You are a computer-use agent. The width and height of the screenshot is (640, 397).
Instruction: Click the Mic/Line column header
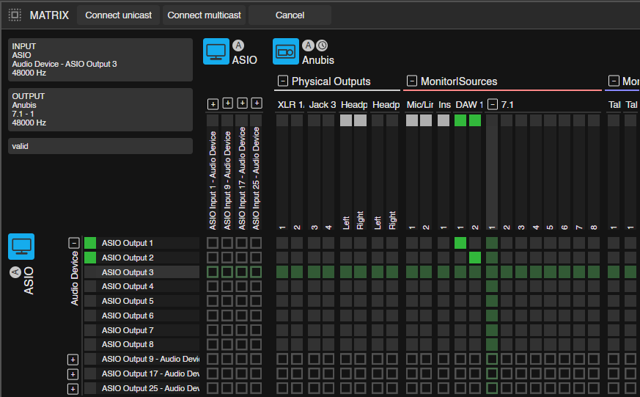[x=420, y=105]
